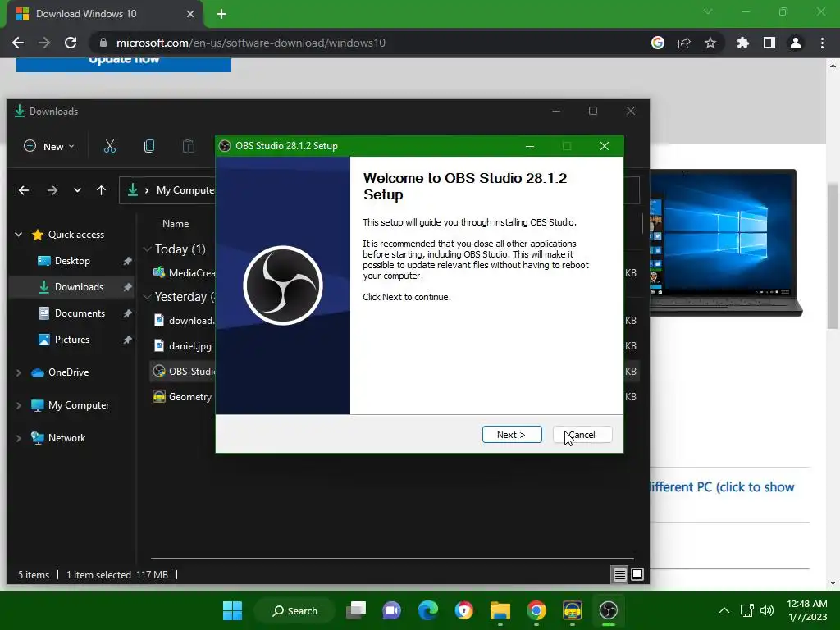Open Chrome extensions puzzle icon

[743, 43]
